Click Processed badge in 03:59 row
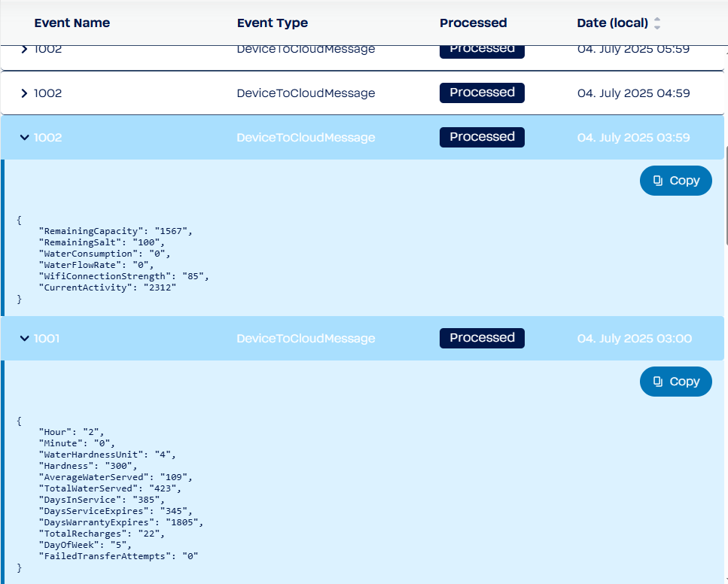This screenshot has width=728, height=584. coord(482,138)
